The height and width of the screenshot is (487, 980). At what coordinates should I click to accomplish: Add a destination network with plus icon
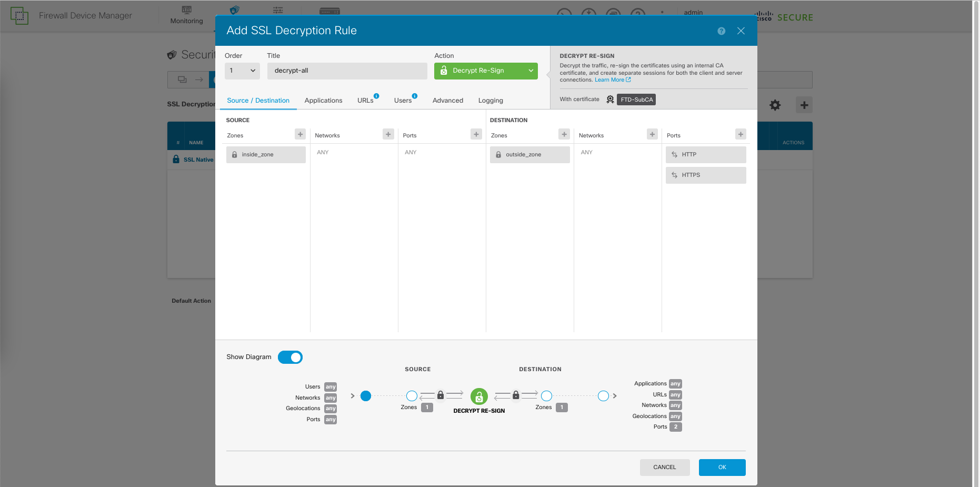pyautogui.click(x=652, y=134)
